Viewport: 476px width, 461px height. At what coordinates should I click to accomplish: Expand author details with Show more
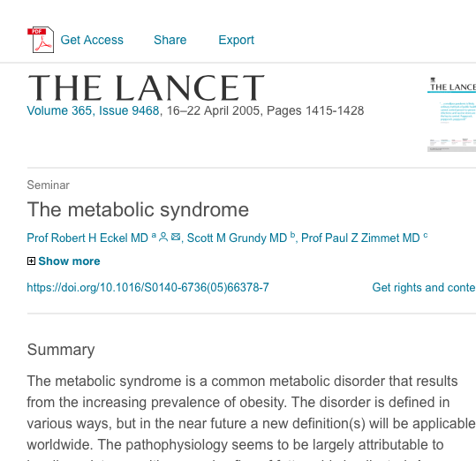tap(69, 261)
